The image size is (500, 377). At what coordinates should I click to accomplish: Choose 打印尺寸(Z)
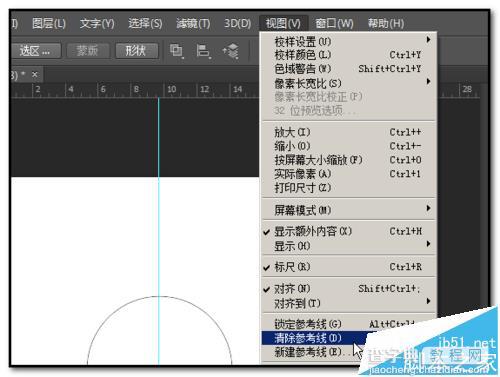[349, 188]
